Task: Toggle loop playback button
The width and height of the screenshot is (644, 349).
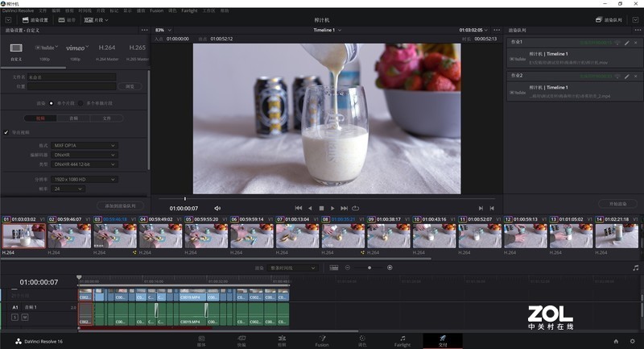Action: [x=356, y=208]
